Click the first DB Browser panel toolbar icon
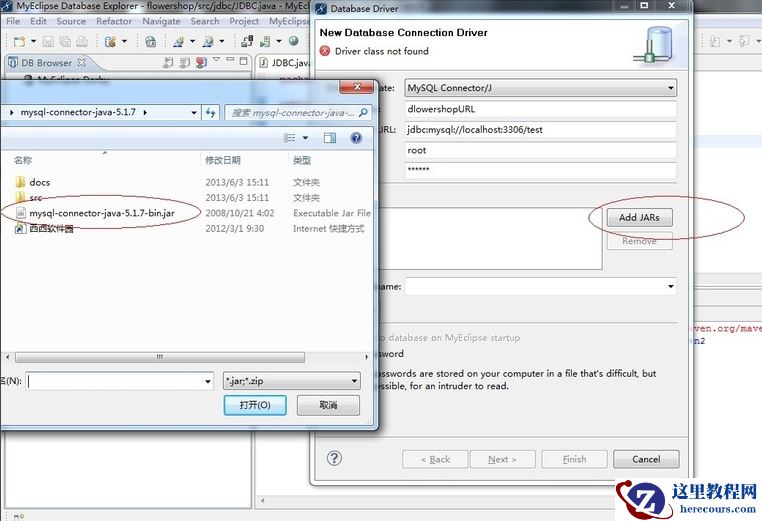 pyautogui.click(x=168, y=62)
